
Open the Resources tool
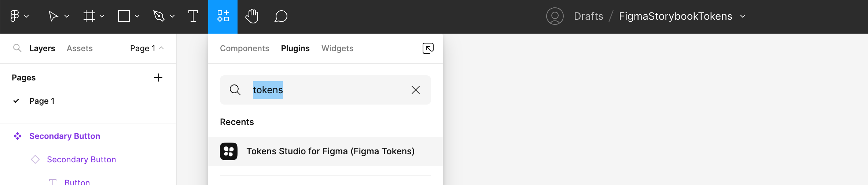point(223,16)
